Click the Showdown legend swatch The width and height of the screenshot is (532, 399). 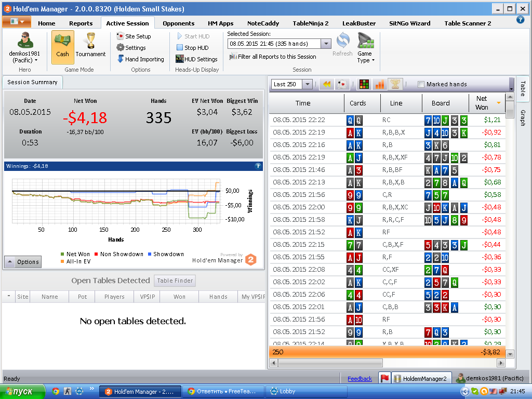(149, 254)
